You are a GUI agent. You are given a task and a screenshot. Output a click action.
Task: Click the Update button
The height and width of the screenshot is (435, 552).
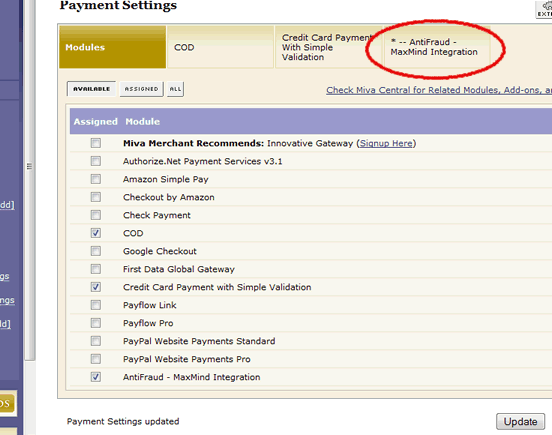coord(520,421)
